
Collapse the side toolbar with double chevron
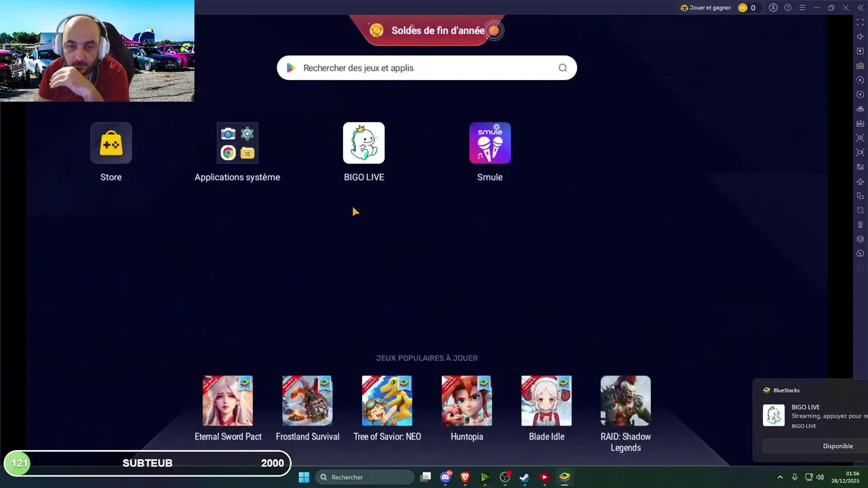[x=860, y=7]
